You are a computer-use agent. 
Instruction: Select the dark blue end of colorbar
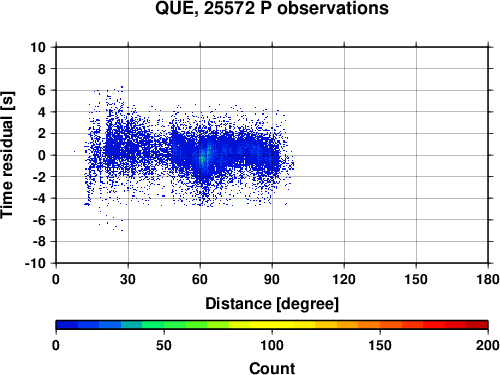tap(67, 325)
